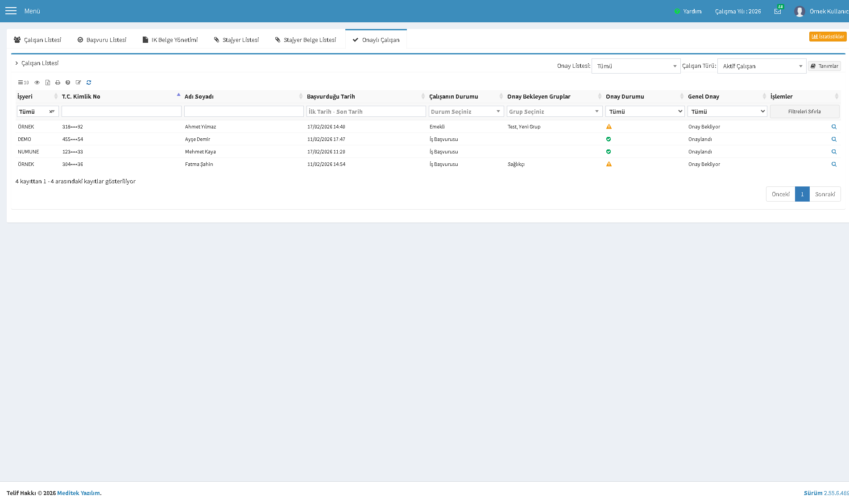
Task: Click the magnifier icon for Fatma Şahin
Action: [x=834, y=164]
